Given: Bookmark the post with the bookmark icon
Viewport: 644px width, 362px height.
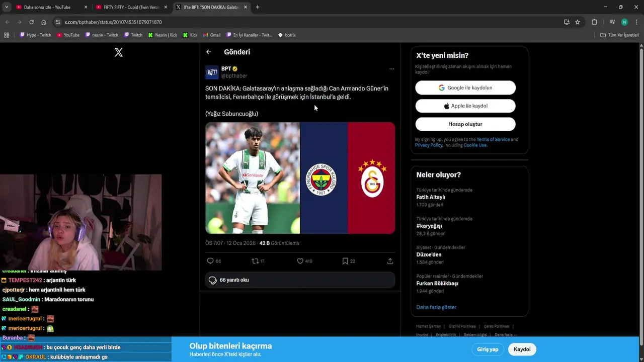Looking at the screenshot, I should coord(345,261).
